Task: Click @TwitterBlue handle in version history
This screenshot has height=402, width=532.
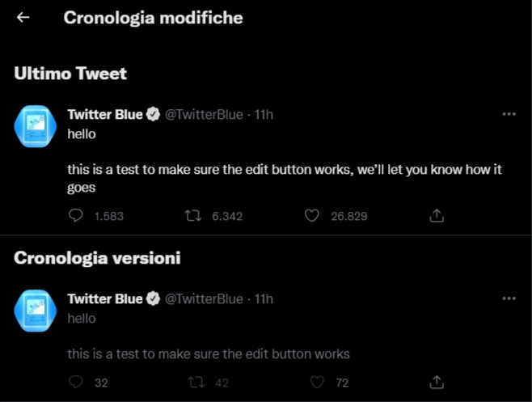Action: click(204, 299)
